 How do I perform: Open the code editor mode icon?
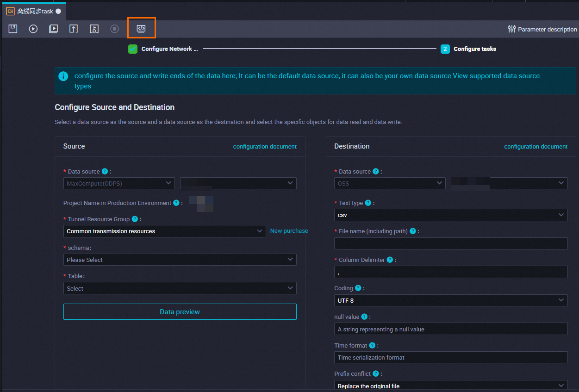pos(141,28)
